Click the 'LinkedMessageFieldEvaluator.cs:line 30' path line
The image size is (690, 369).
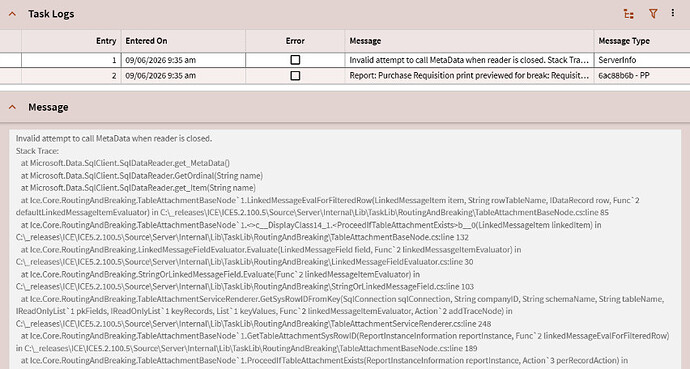point(245,262)
